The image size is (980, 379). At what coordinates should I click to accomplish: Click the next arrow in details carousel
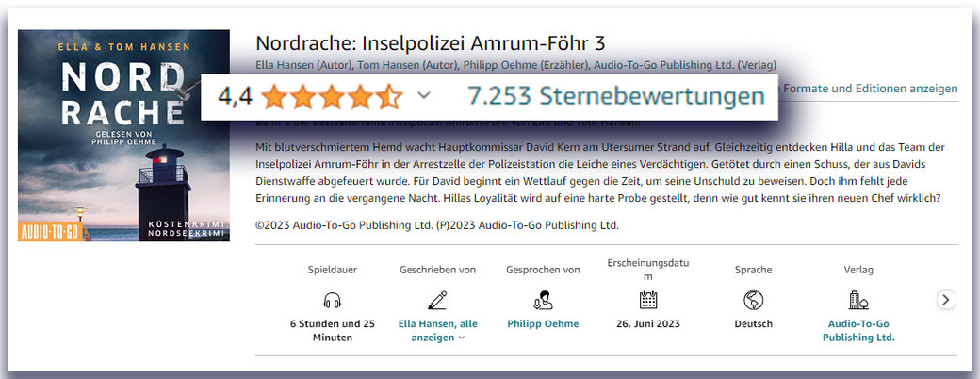click(946, 300)
